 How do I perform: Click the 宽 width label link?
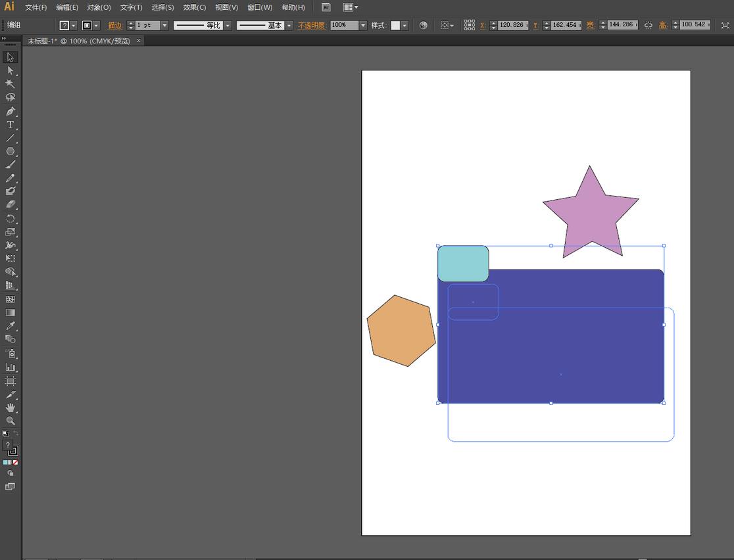coord(591,25)
